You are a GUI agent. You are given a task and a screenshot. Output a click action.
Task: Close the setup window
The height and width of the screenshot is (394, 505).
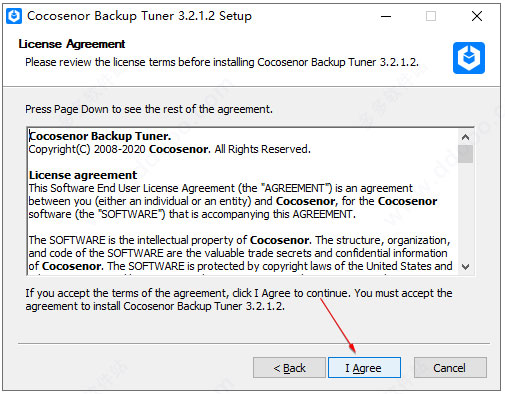tap(477, 16)
